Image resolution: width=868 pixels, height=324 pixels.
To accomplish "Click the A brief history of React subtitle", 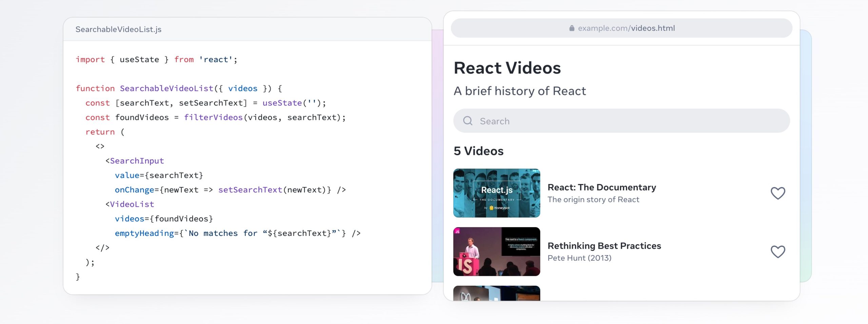I will 520,91.
